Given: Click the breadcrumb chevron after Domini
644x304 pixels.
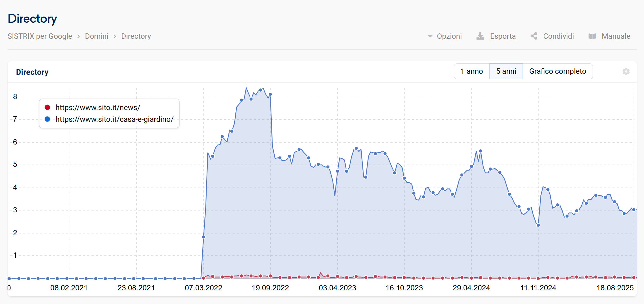Looking at the screenshot, I should [x=114, y=36].
